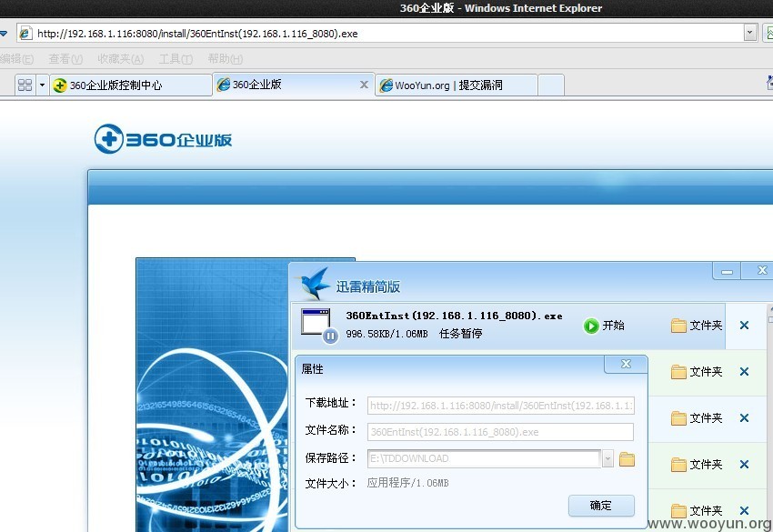Click the 保存路径 E:\TDDOWNLOAD field
This screenshot has width=773, height=532.
(484, 458)
